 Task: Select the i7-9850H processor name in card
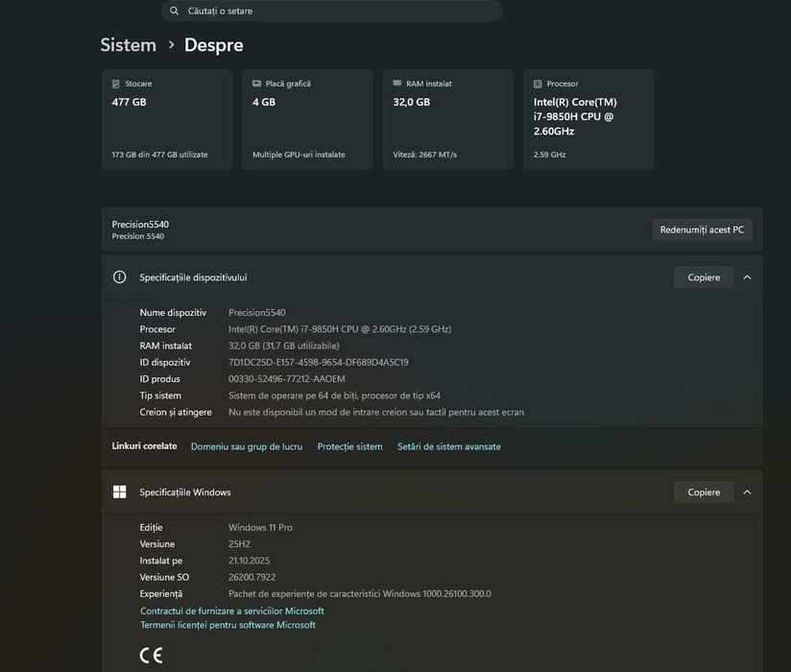575,116
